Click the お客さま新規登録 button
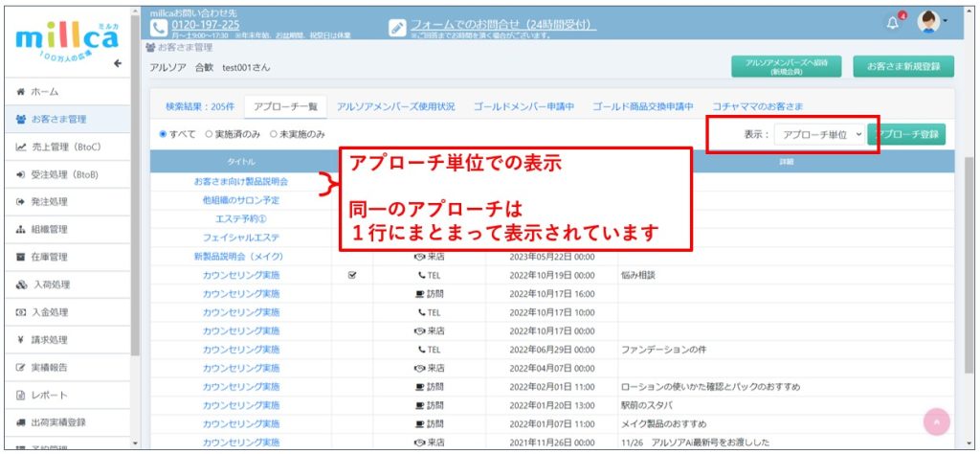 903,66
